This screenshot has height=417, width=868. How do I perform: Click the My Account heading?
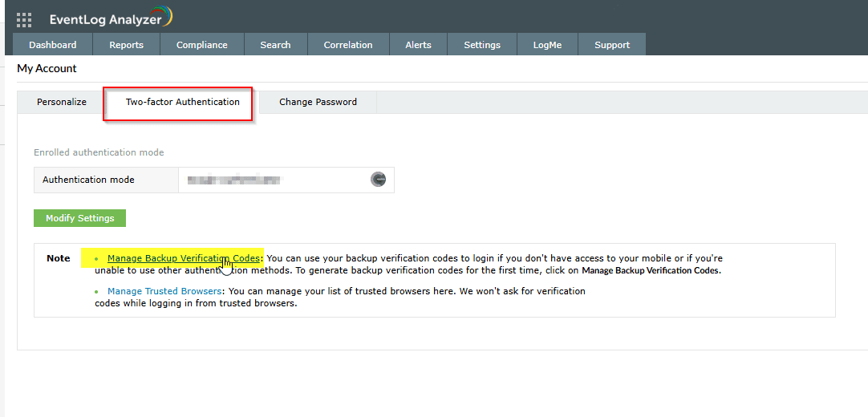[47, 69]
